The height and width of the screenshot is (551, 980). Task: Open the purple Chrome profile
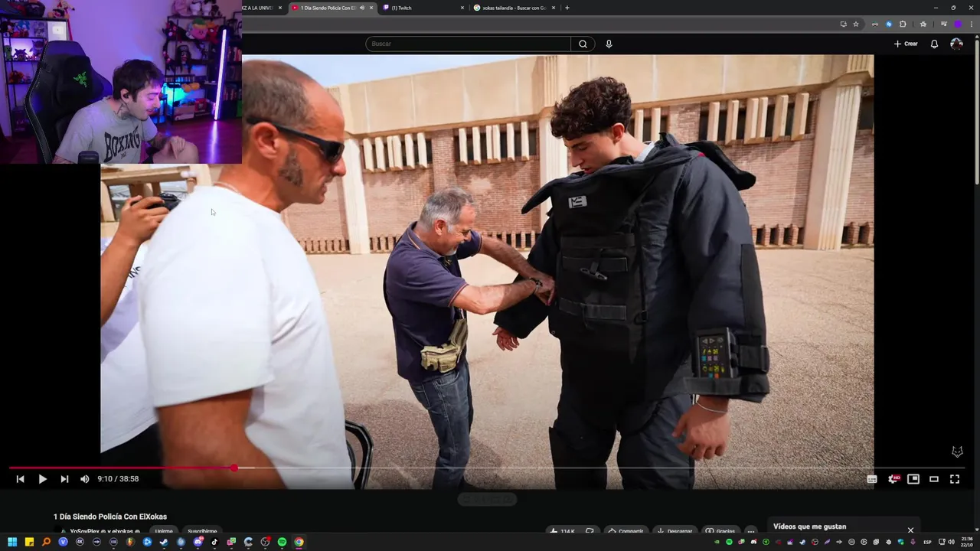coord(957,24)
